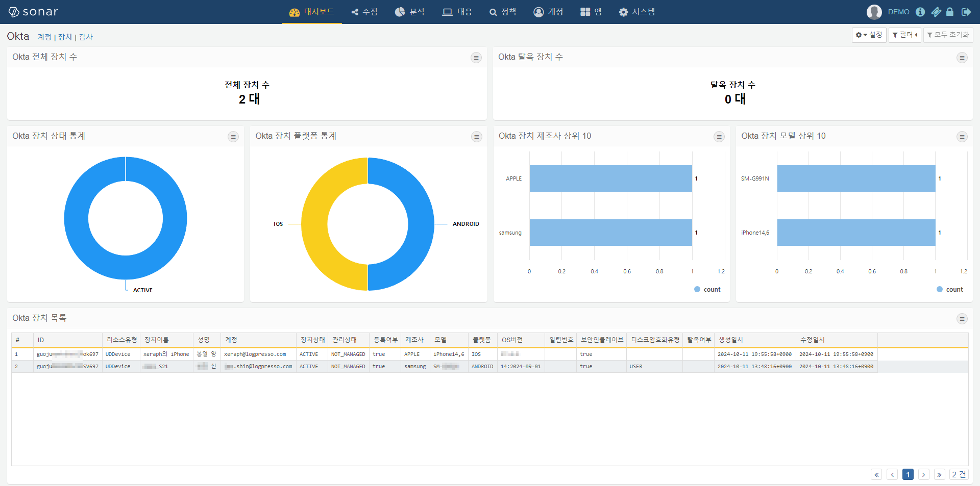This screenshot has width=980, height=486.
Task: Click 모두 초기화 button
Action: click(948, 35)
